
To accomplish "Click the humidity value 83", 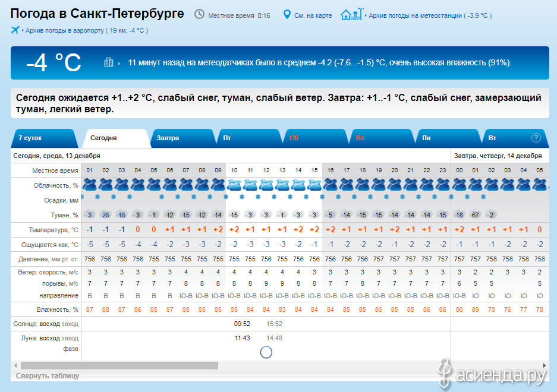I will [x=282, y=309].
